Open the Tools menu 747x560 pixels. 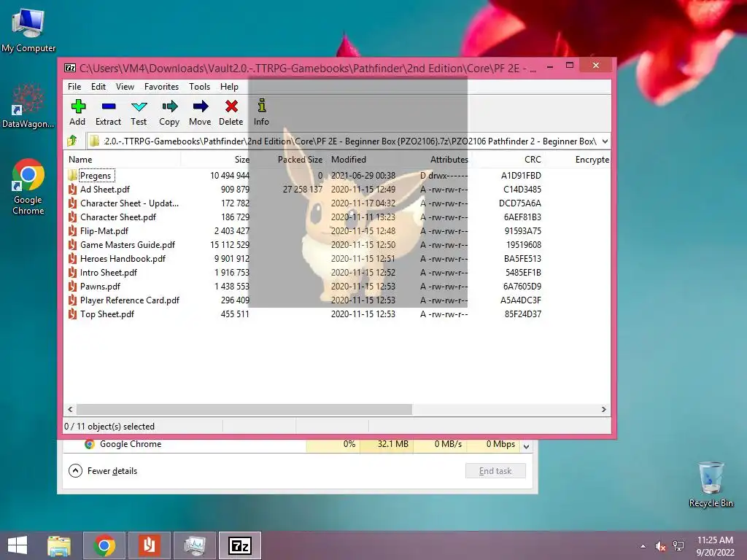199,87
